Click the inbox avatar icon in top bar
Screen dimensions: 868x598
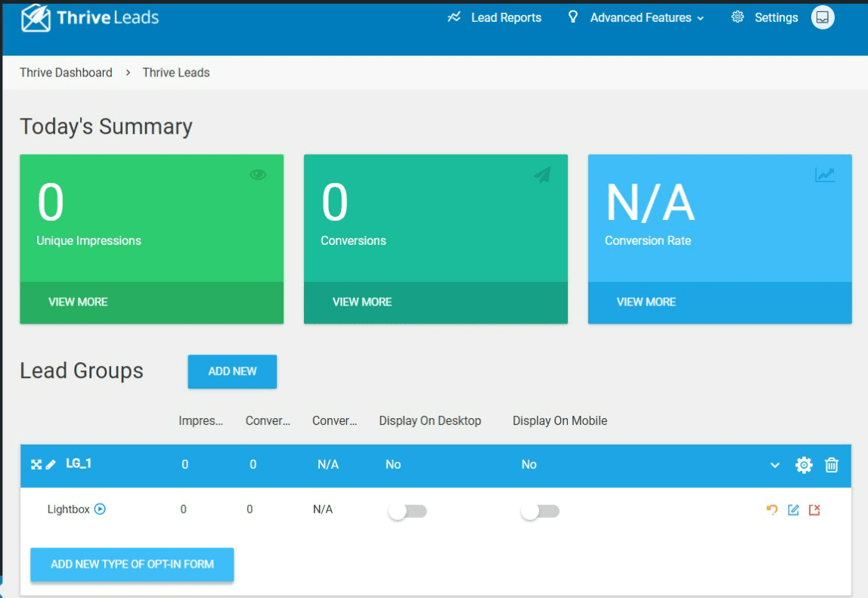pos(823,17)
